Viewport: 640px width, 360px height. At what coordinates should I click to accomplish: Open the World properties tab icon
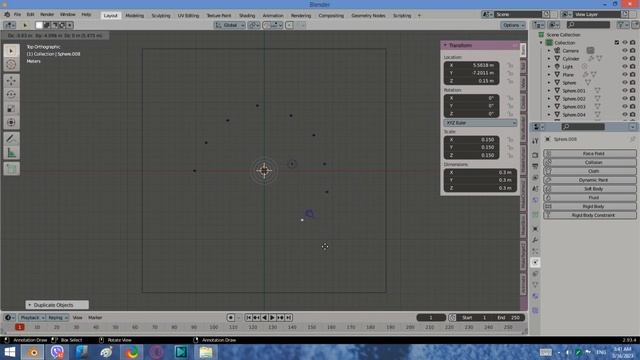coord(535,200)
